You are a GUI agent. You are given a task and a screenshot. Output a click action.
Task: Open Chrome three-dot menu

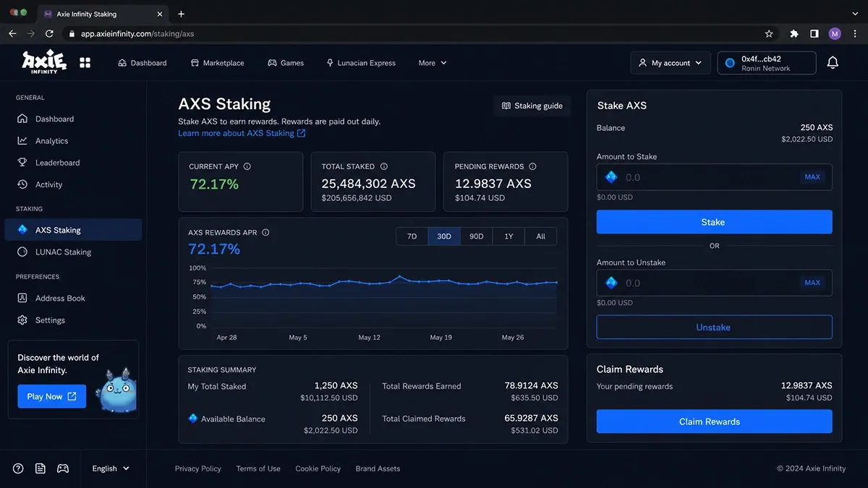coord(854,33)
